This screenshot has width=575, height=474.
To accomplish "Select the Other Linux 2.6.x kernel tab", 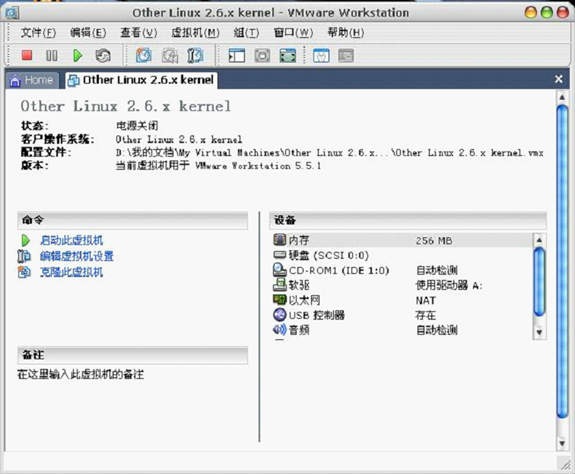I will click(141, 80).
